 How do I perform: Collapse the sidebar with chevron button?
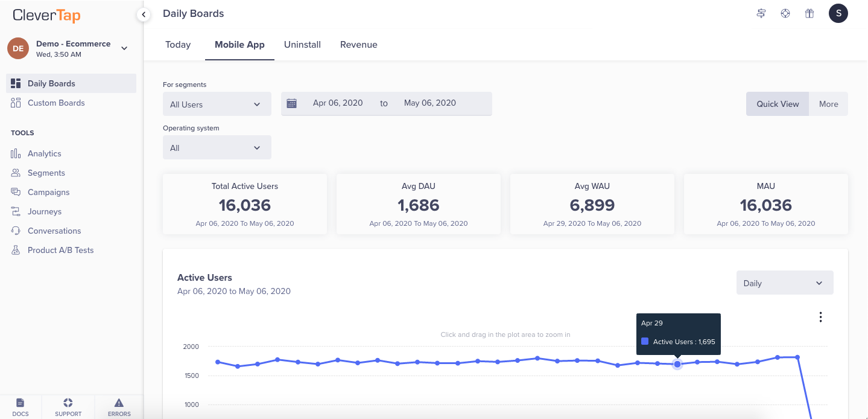click(144, 14)
